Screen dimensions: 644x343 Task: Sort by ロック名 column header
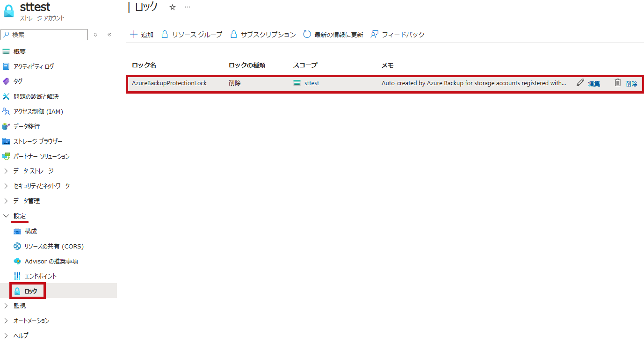click(144, 65)
